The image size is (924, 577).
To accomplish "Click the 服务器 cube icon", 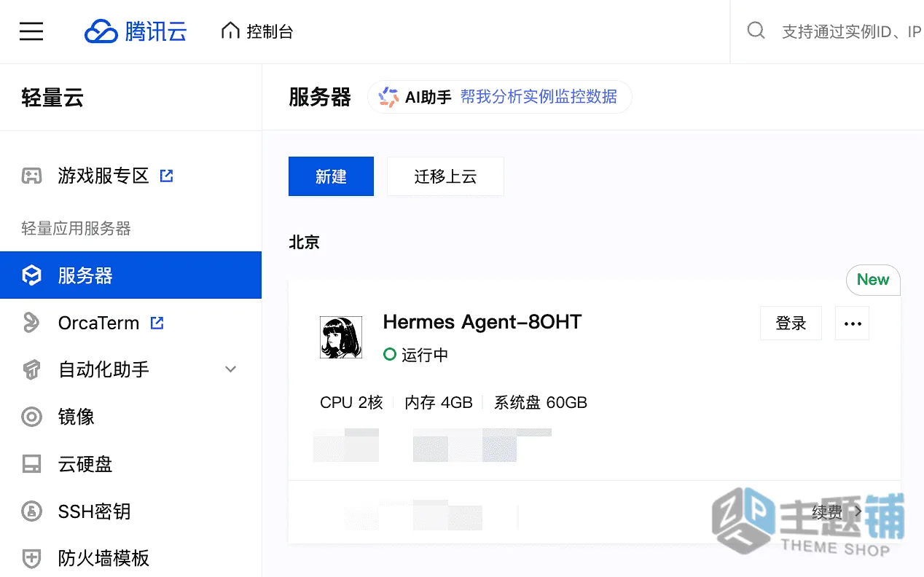I will coord(31,275).
